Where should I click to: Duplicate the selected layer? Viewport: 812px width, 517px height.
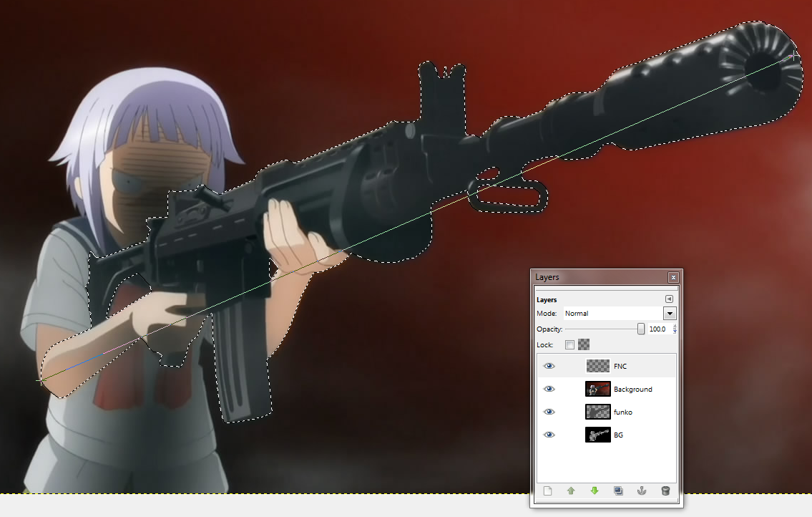[618, 491]
